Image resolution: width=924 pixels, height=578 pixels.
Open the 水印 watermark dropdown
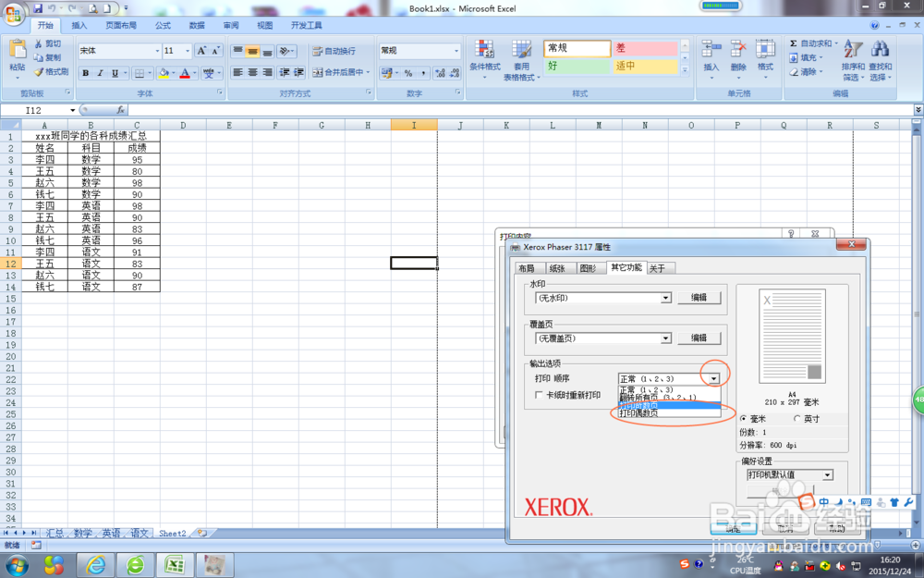pos(665,299)
